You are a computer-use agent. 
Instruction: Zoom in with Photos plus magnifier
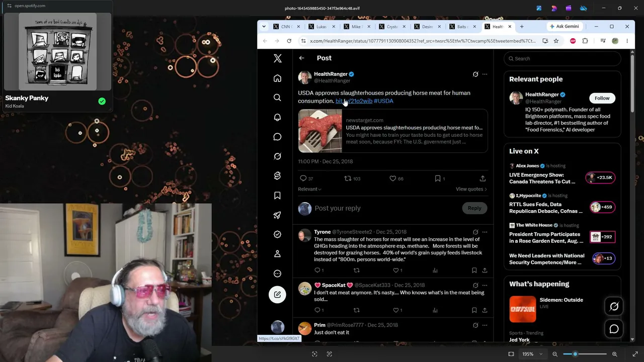(x=614, y=354)
